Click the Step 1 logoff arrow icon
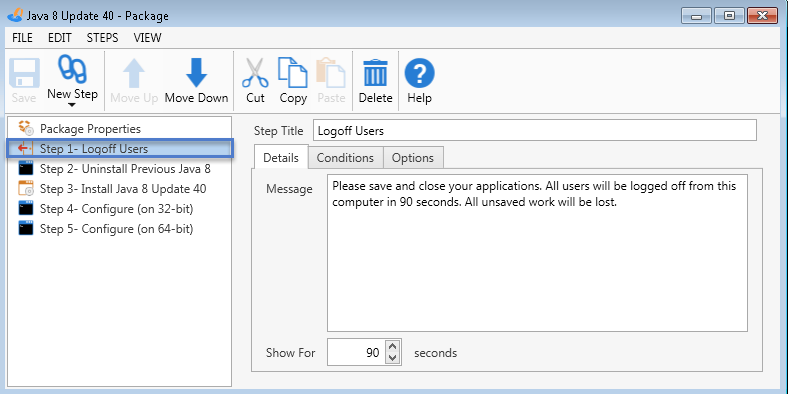 (26, 148)
